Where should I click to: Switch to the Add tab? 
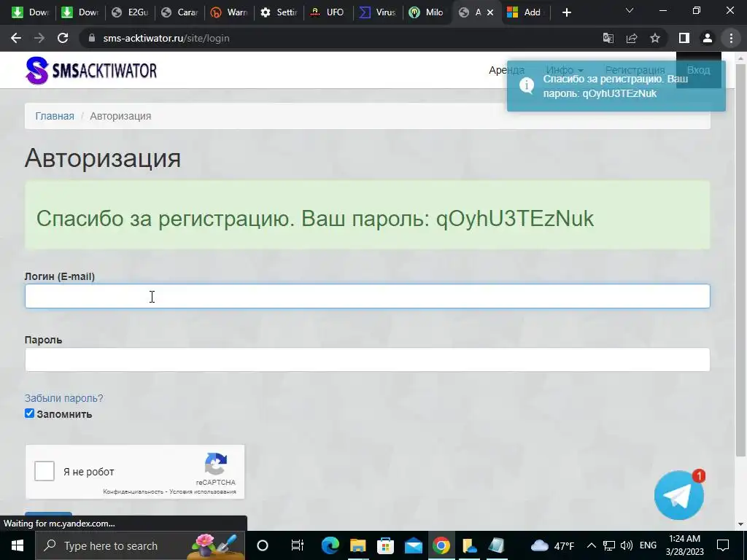526,12
